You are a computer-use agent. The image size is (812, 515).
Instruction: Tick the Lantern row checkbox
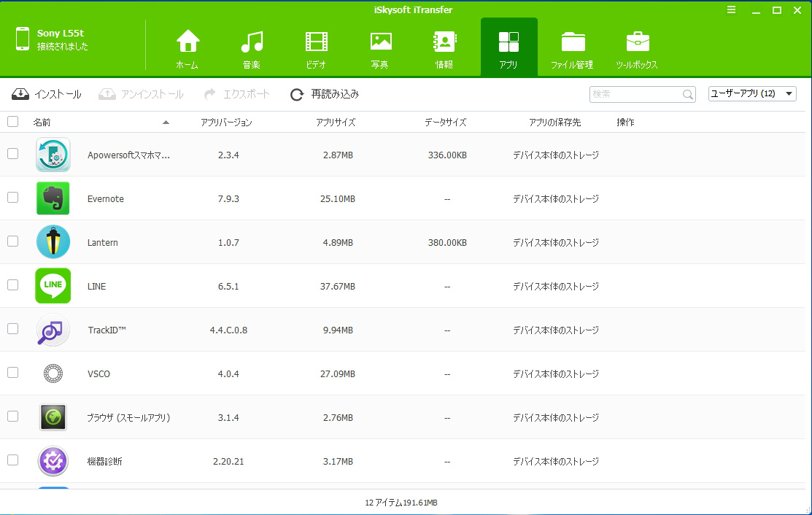13,241
